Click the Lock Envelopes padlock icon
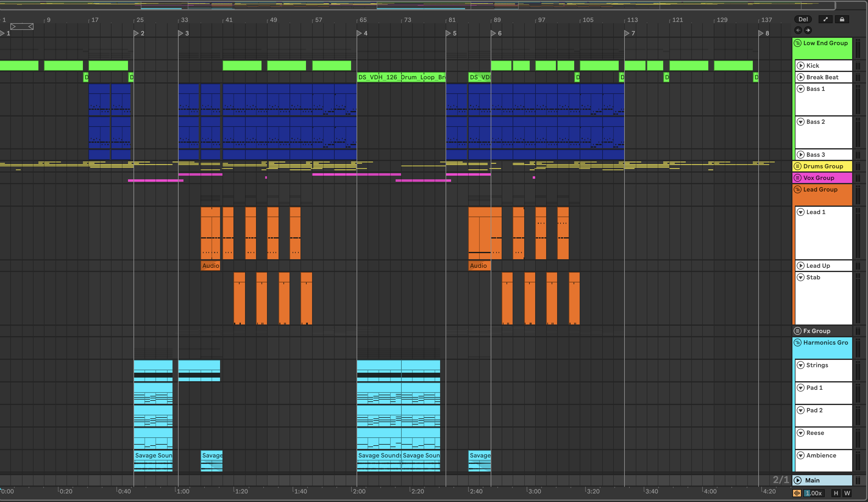This screenshot has width=868, height=502. click(842, 19)
